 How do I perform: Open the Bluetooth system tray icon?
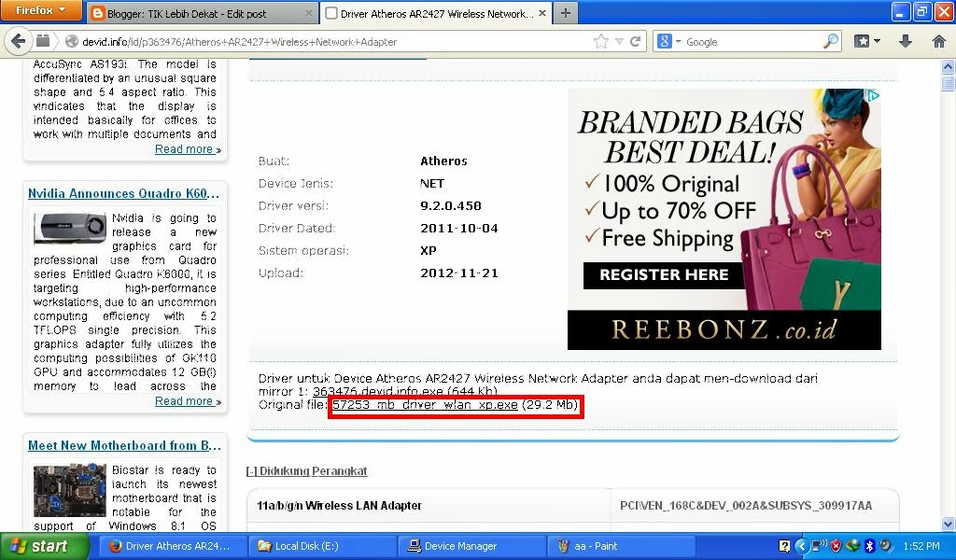(869, 544)
